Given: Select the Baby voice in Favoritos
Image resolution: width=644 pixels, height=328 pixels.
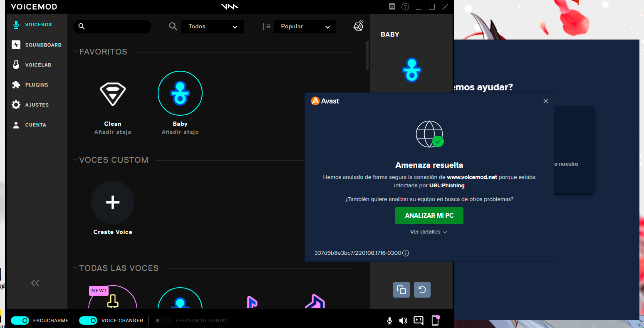Looking at the screenshot, I should 180,93.
